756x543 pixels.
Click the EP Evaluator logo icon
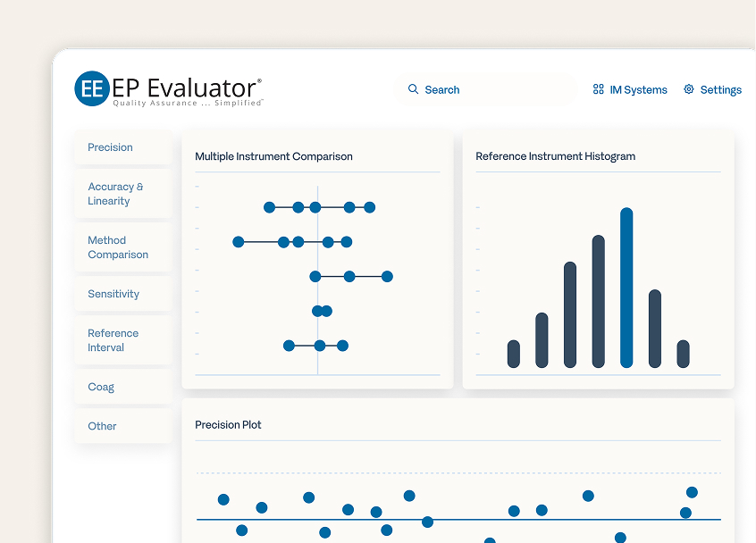click(x=91, y=88)
